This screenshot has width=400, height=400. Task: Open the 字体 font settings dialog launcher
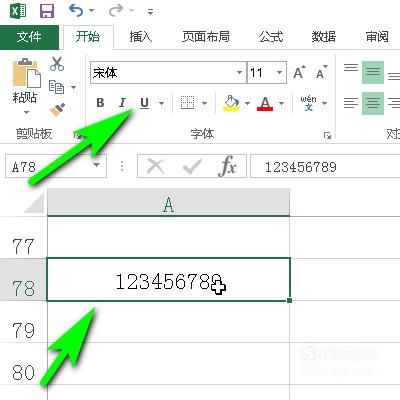327,135
